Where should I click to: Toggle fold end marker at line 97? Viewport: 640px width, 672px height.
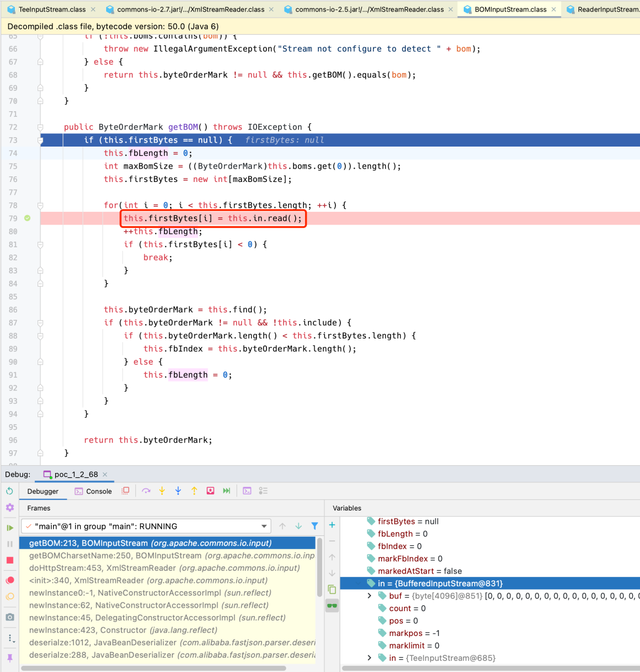tap(40, 453)
